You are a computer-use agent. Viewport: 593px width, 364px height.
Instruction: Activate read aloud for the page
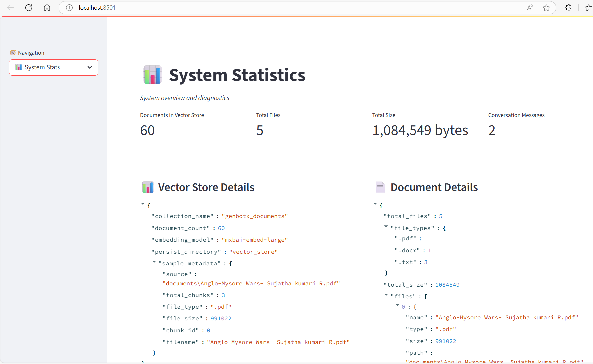[x=530, y=8]
